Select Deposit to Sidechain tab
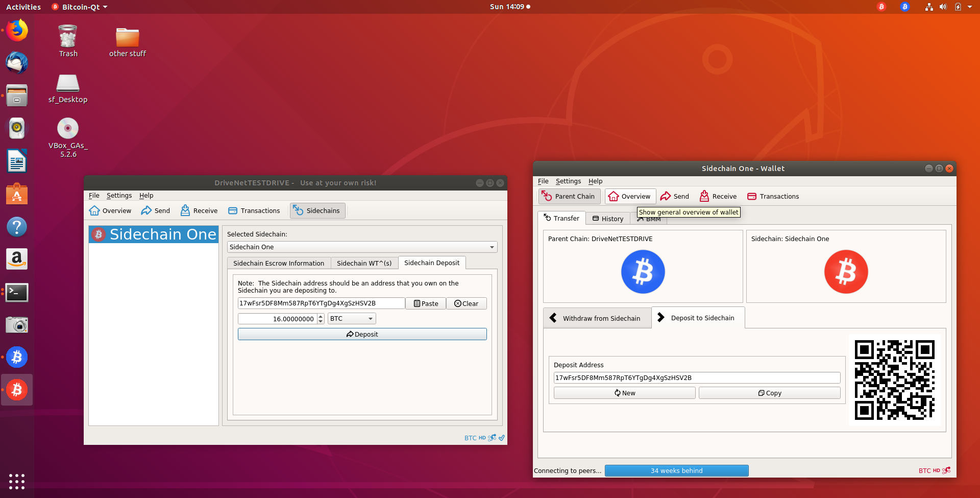Image resolution: width=980 pixels, height=498 pixels. pos(698,318)
